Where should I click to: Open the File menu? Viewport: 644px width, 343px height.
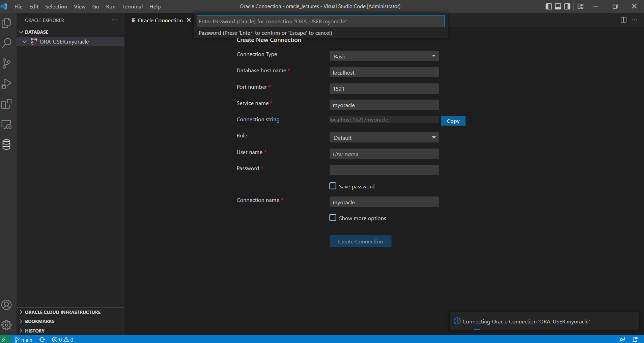click(x=19, y=6)
